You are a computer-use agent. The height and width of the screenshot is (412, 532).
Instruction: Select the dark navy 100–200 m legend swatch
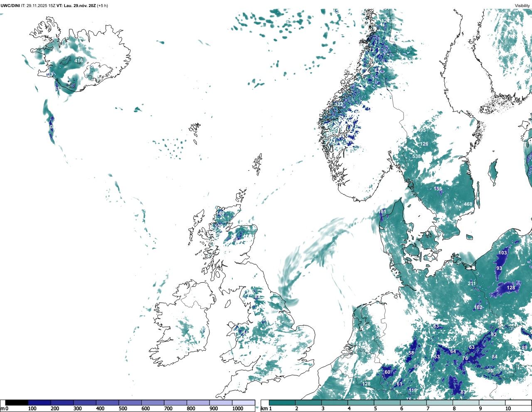click(39, 403)
